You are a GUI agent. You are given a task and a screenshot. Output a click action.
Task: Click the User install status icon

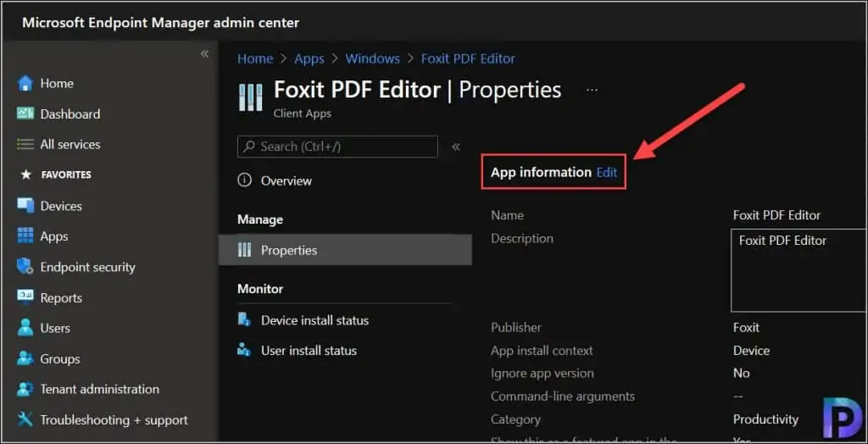244,350
